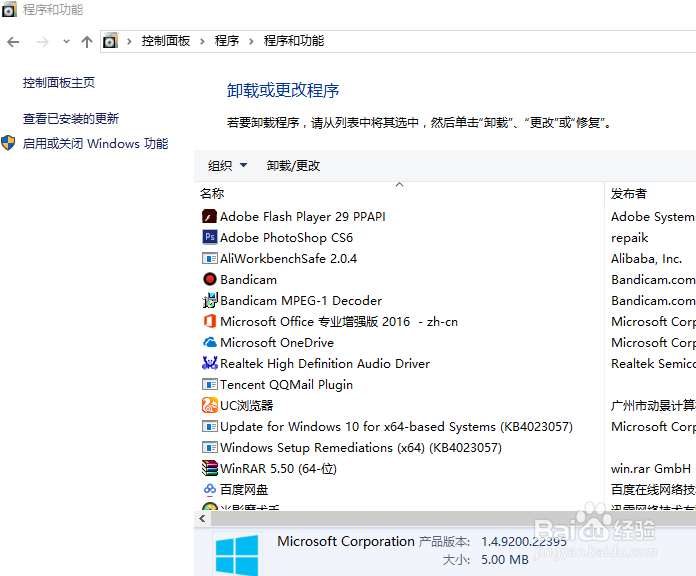Viewport: 696px width, 576px height.
Task: Select Update for Windows 10 KB4023057 entry
Action: [x=396, y=426]
